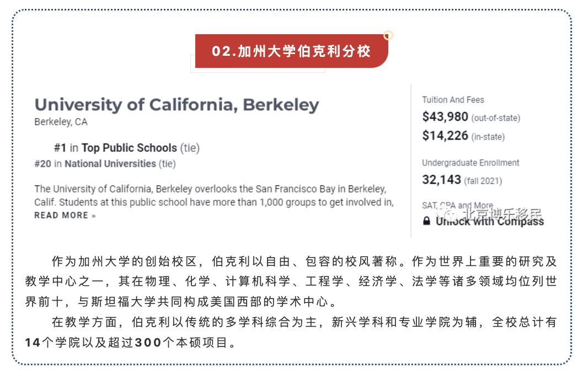Click the 32,143 undergraduate enrollment number
Screen dimensions: 588x373
pyautogui.click(x=441, y=180)
